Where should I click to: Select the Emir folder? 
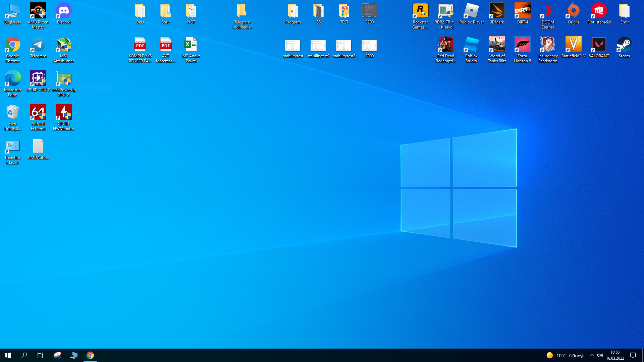coord(625,14)
